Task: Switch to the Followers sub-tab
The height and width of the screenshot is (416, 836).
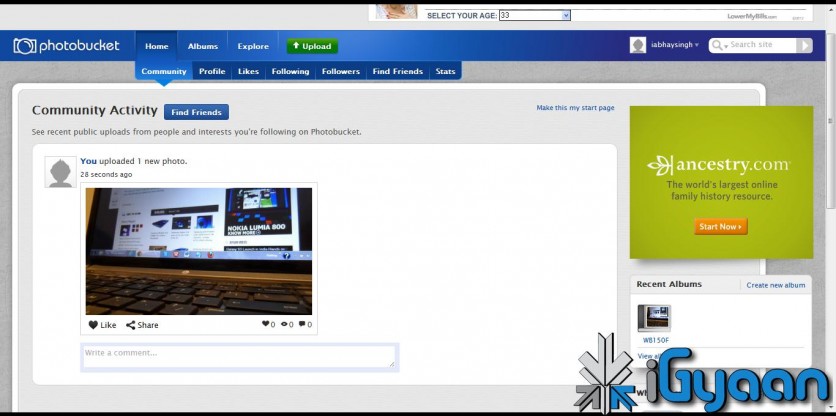Action: click(x=340, y=72)
